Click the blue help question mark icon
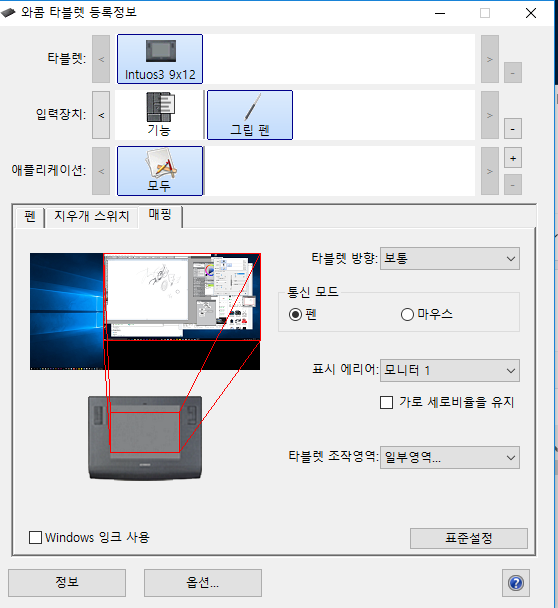The image size is (558, 608). [516, 583]
